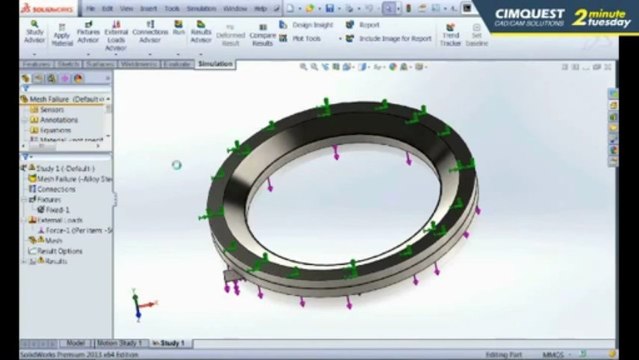Open the File menu
The image size is (639, 360).
(90, 9)
